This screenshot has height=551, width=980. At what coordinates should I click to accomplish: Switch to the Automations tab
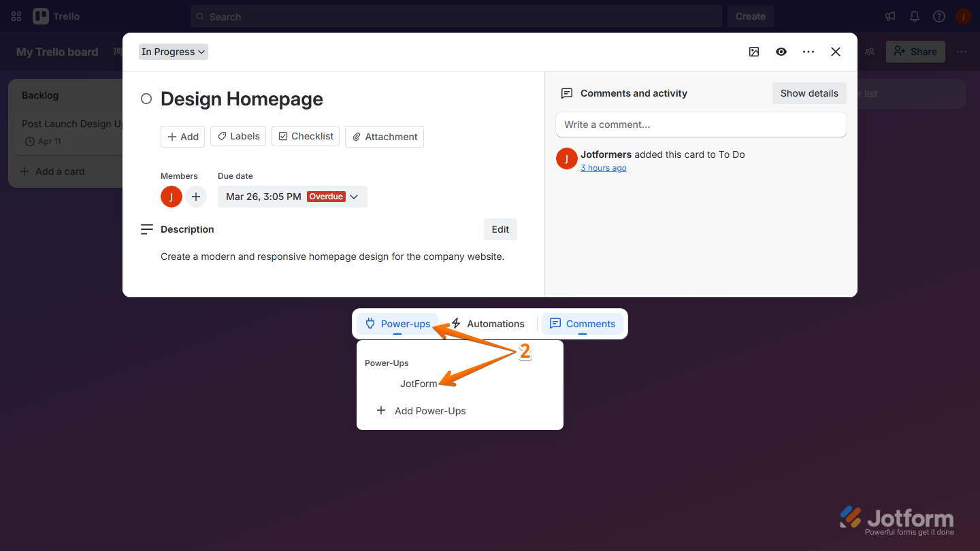pos(488,324)
